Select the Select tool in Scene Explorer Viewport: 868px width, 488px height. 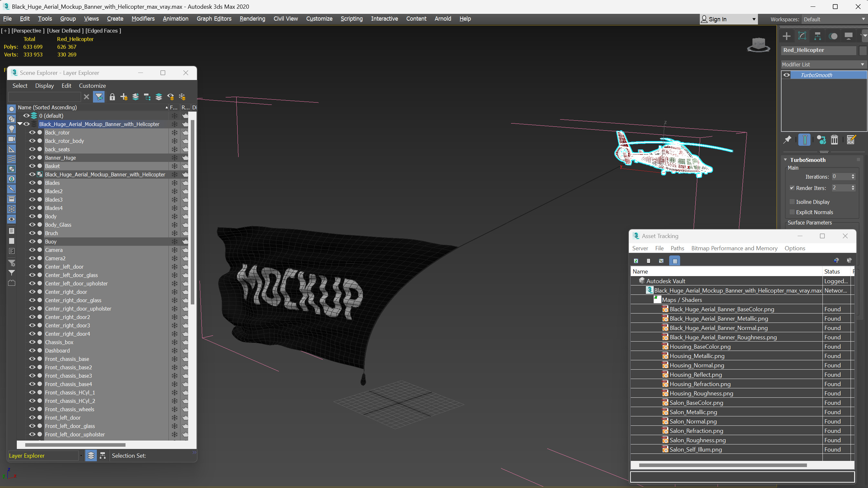(x=20, y=85)
